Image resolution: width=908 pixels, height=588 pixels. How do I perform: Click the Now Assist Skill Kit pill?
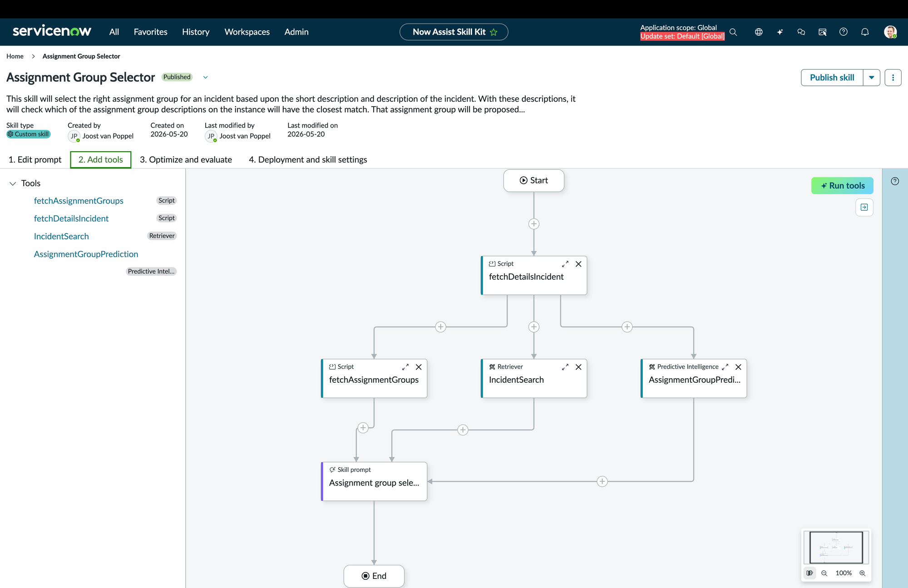[x=454, y=32]
